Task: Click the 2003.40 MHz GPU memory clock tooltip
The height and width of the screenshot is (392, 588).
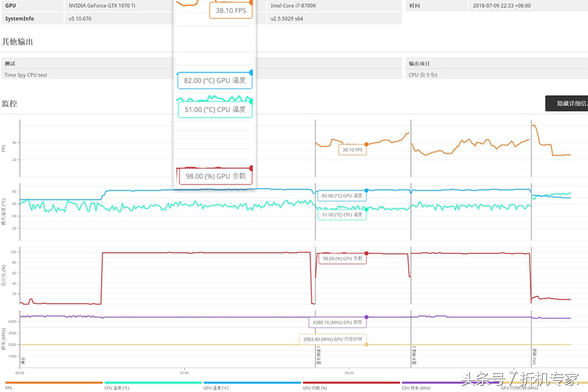Action: (x=332, y=339)
